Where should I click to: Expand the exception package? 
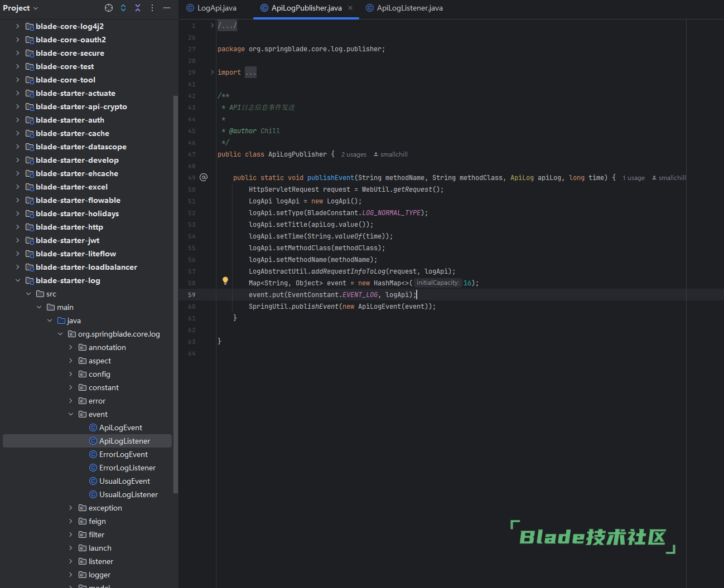(70, 508)
